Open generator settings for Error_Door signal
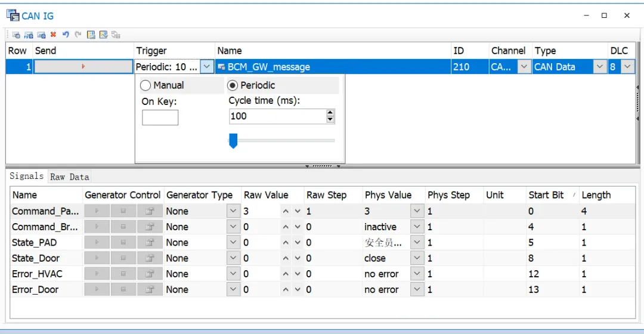Screen dimensions: 644x334 tap(150, 289)
